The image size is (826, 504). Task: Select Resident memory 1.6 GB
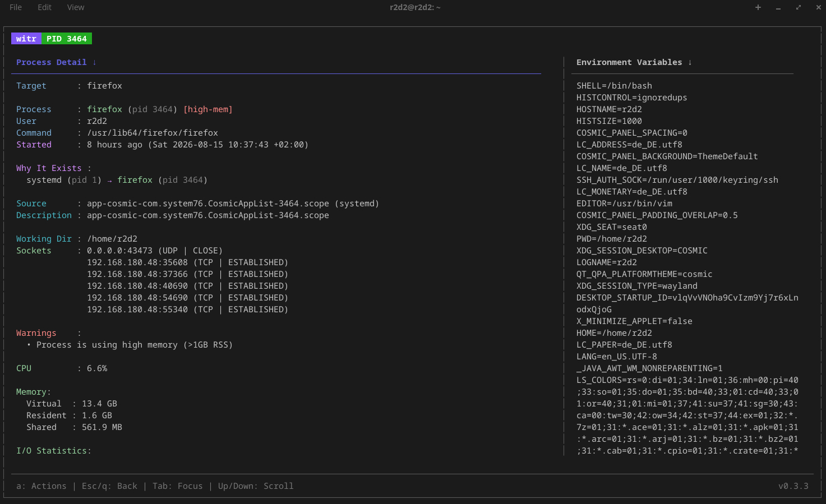click(97, 415)
